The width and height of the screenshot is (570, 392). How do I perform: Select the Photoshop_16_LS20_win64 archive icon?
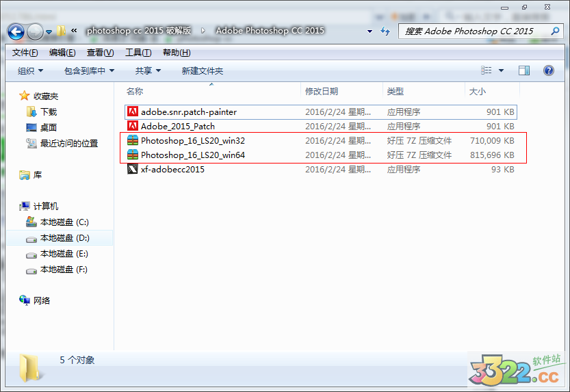133,155
